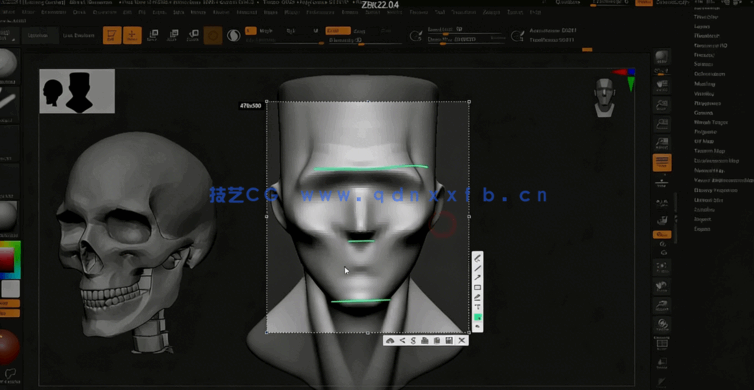Expand the Polygroups section in Tool panel
Viewport: 754px width, 390px height.
click(707, 103)
